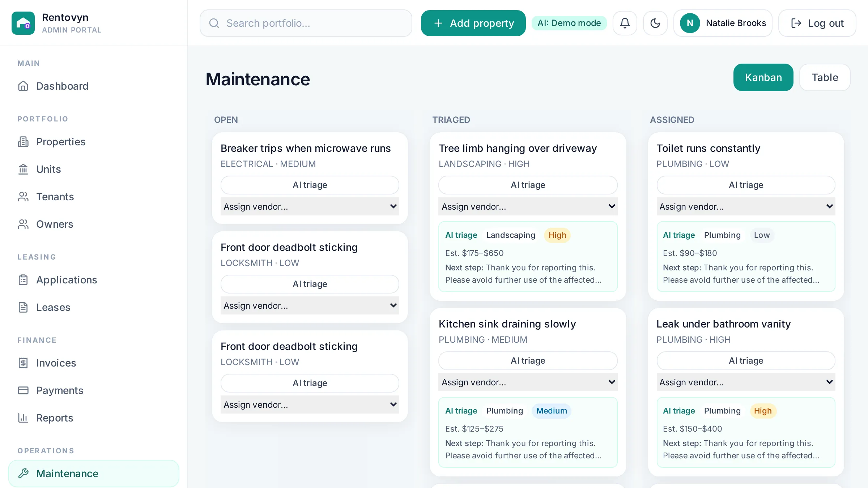Run AI triage on Breaker trips card
This screenshot has height=488, width=868.
coord(310,185)
